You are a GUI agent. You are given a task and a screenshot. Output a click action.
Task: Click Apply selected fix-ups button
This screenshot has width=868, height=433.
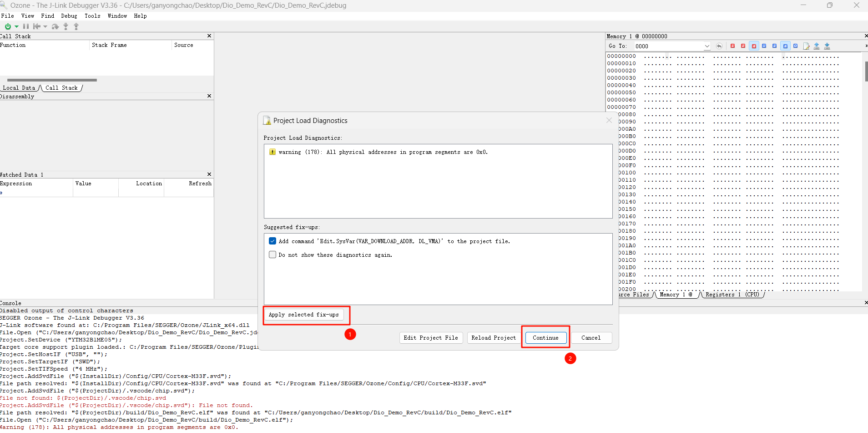click(x=304, y=315)
